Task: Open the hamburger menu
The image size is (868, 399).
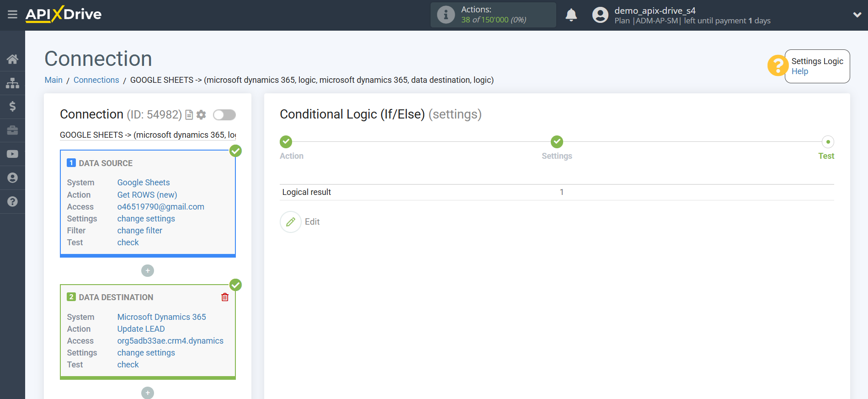Action: click(x=12, y=15)
